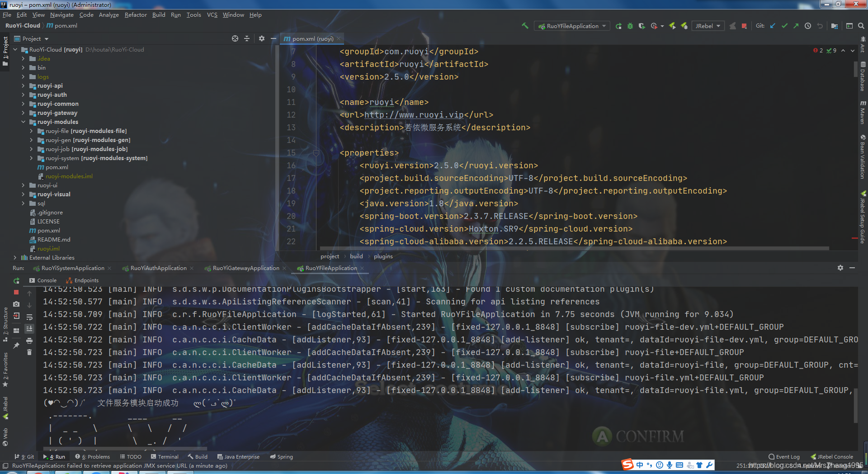Expand the ruoyi-api folder

click(24, 85)
